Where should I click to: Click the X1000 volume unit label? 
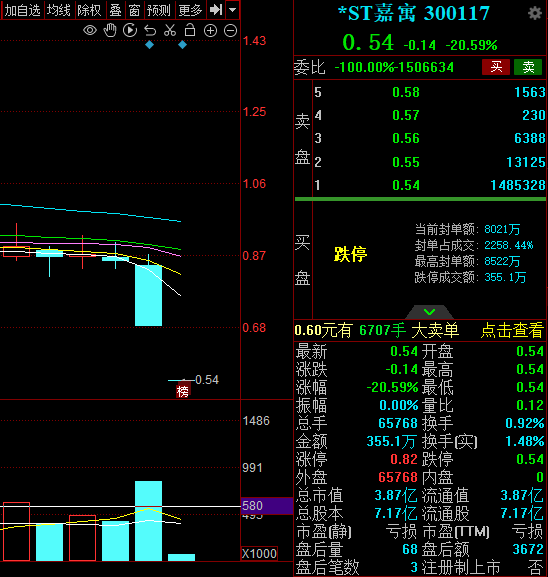(259, 553)
